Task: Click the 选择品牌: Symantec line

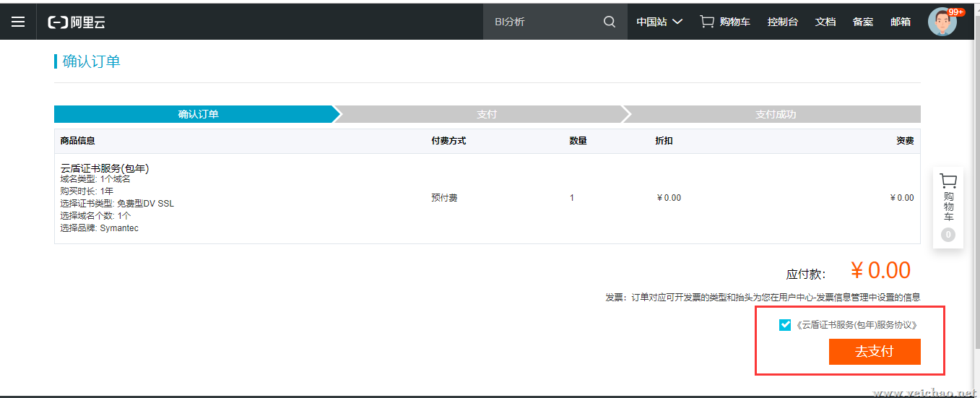Action: [100, 228]
